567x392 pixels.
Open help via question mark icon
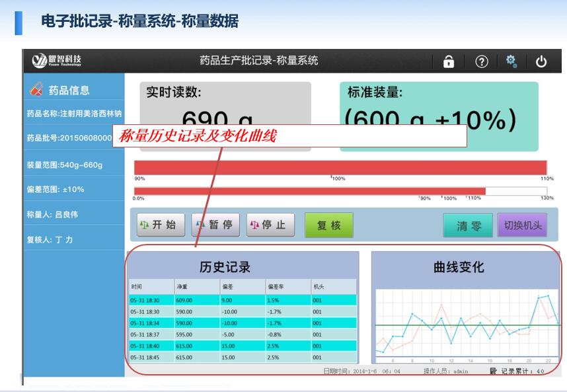(x=482, y=61)
